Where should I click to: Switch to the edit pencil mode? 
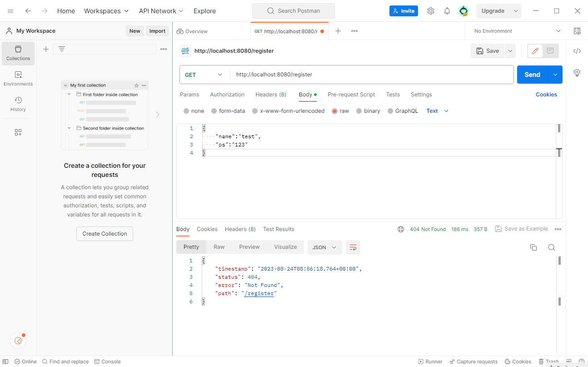(x=535, y=51)
